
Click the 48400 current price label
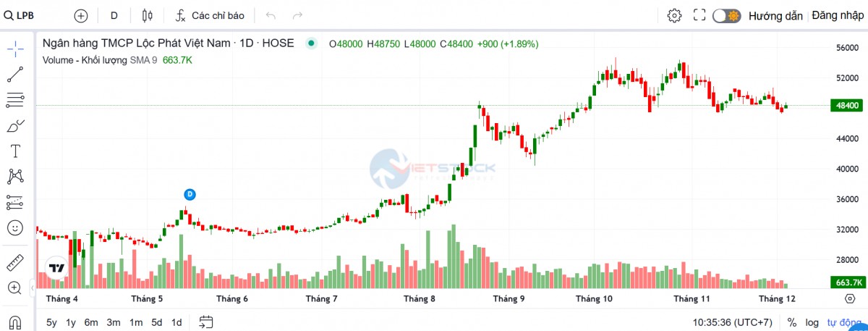pos(847,106)
